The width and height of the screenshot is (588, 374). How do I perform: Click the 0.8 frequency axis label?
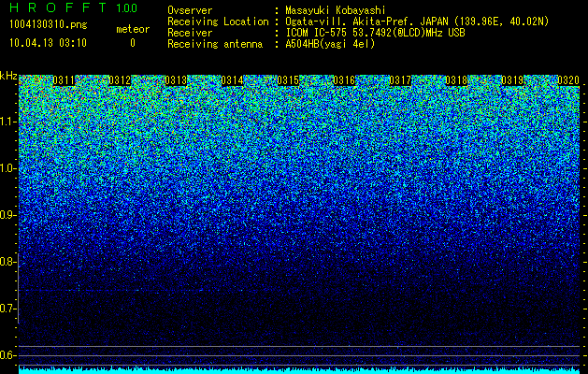[x=7, y=262]
